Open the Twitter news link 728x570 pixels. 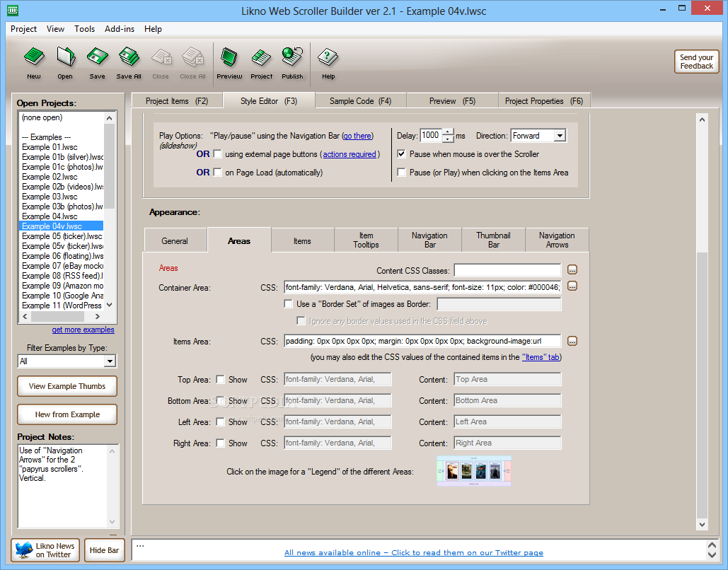click(x=414, y=552)
